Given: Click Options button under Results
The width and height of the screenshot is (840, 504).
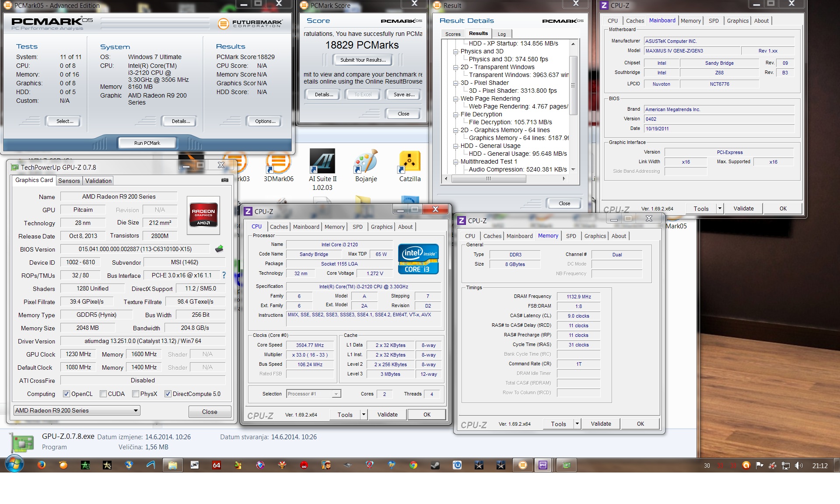Looking at the screenshot, I should [x=265, y=121].
